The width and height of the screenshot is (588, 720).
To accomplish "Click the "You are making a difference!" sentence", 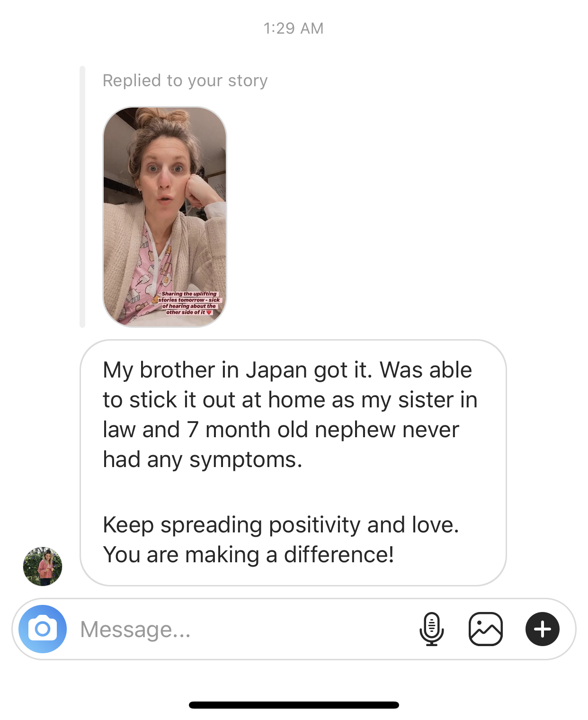I will 249,555.
